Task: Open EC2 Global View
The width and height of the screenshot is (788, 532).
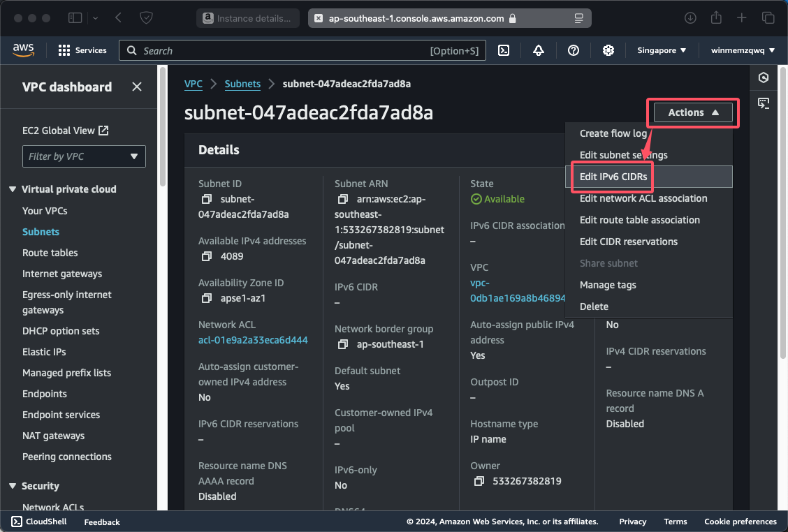Action: (x=66, y=131)
